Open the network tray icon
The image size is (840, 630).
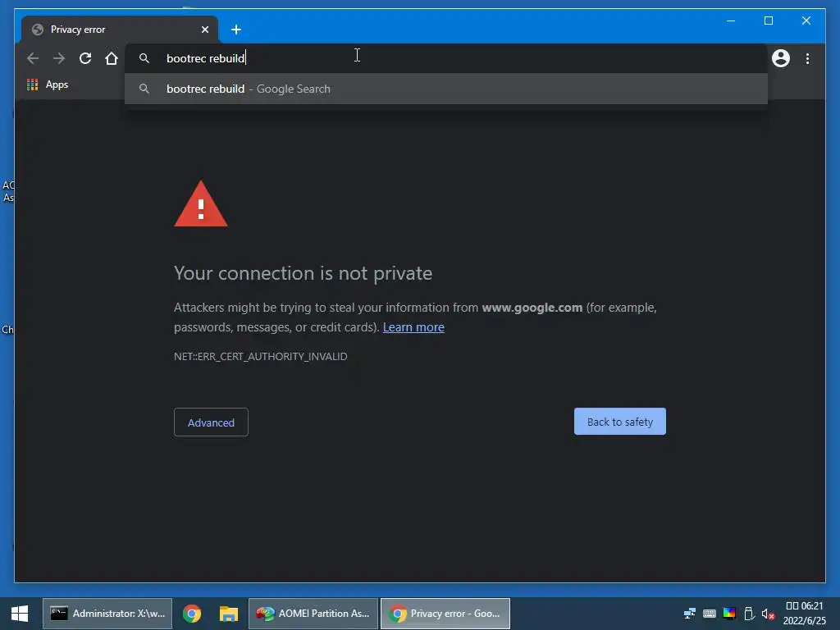pyautogui.click(x=690, y=614)
